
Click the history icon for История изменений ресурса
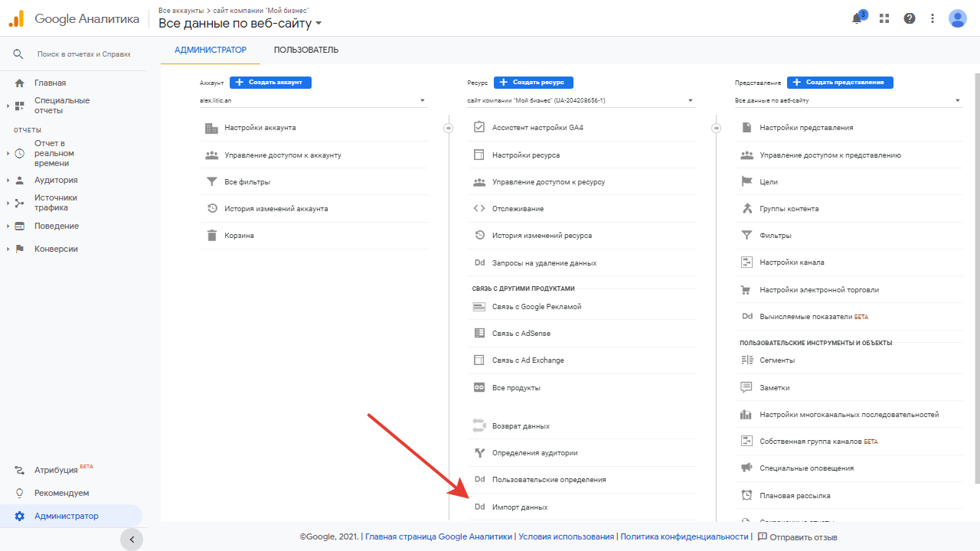point(479,235)
